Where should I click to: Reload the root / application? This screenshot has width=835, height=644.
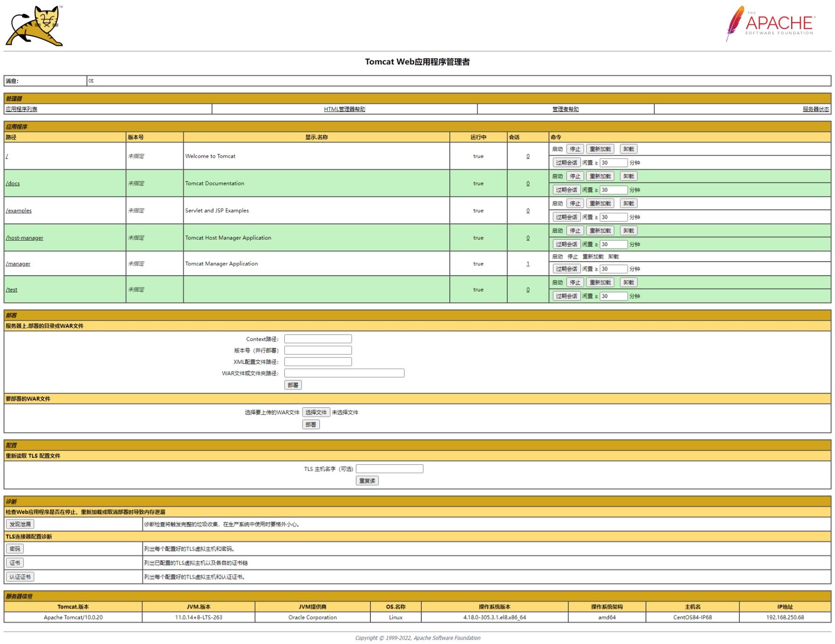click(600, 149)
